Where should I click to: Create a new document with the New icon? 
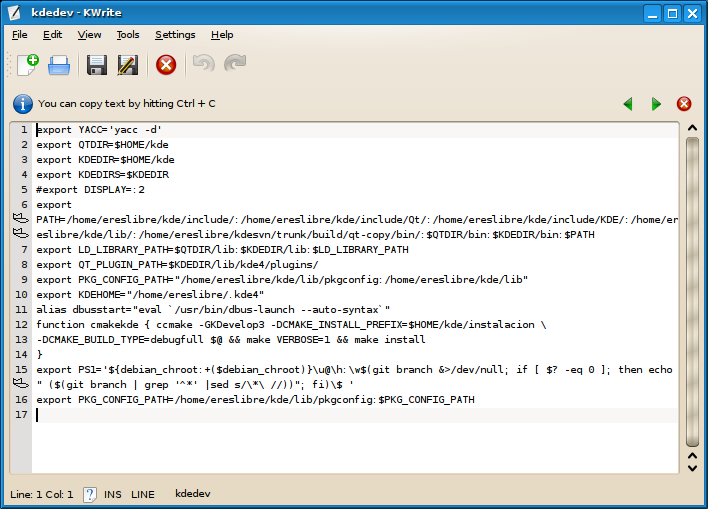[x=28, y=65]
